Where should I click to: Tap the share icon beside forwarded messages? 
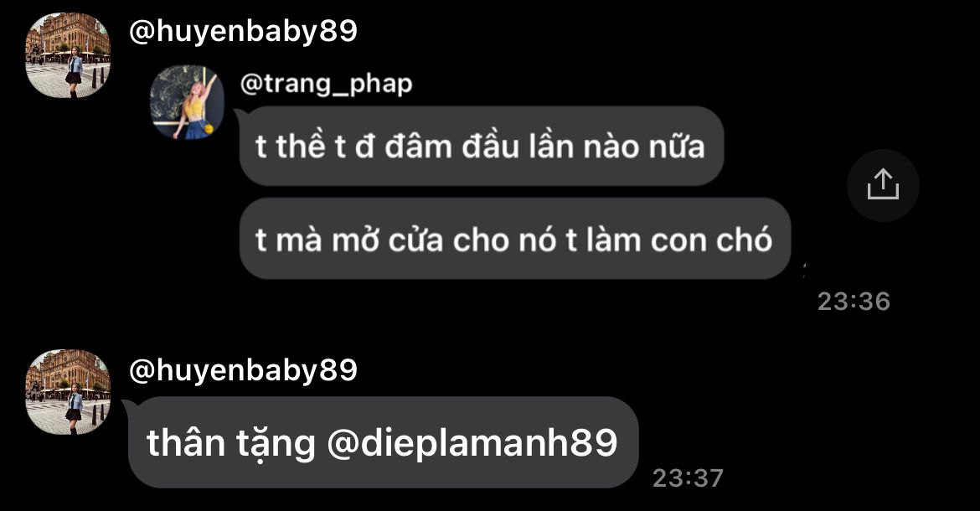pos(883,185)
